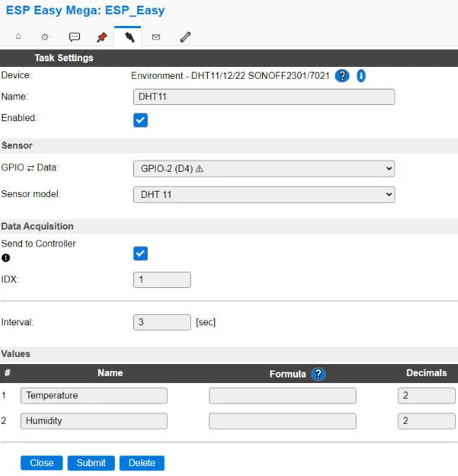Toggle the Send to Controller checkbox

pyautogui.click(x=141, y=253)
